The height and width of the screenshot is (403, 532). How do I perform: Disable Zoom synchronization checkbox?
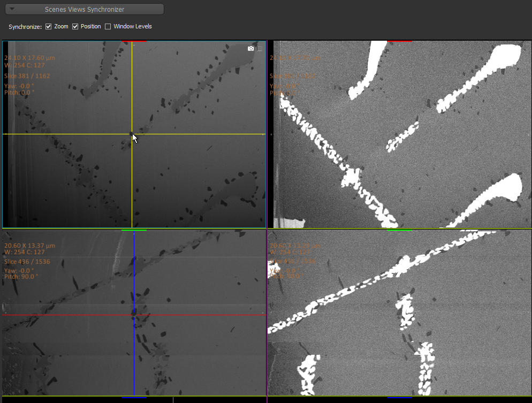click(x=49, y=26)
